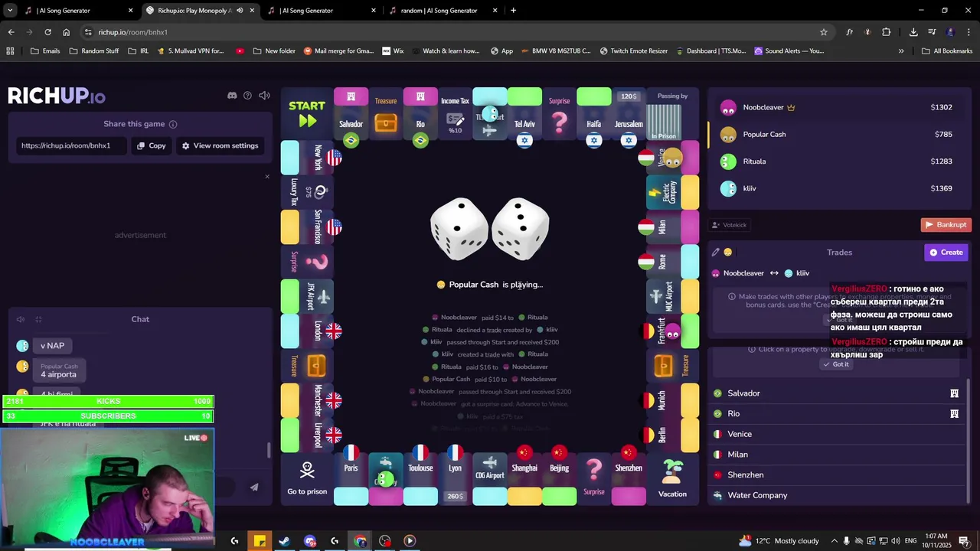Click the Go to prison corner tile
This screenshot has height=551, width=980.
pos(307,480)
